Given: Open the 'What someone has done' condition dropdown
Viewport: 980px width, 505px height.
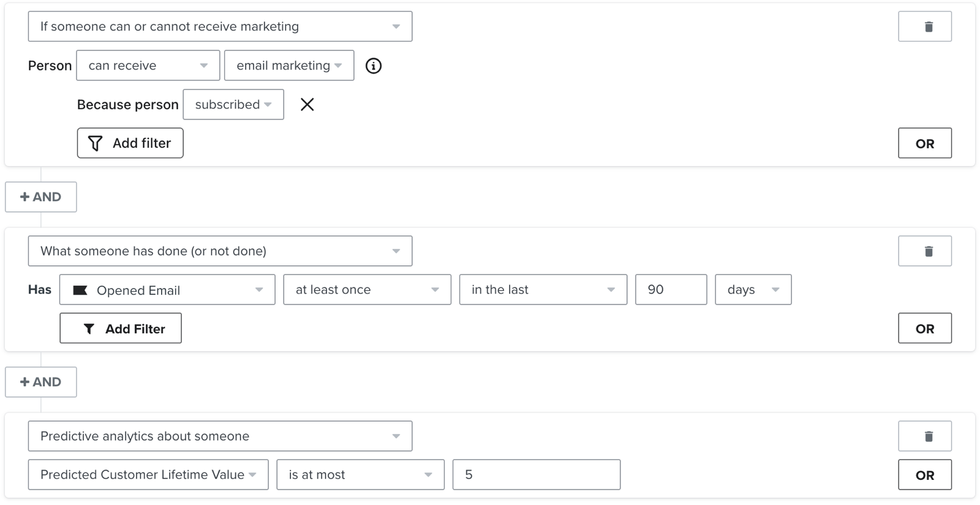Looking at the screenshot, I should 220,251.
